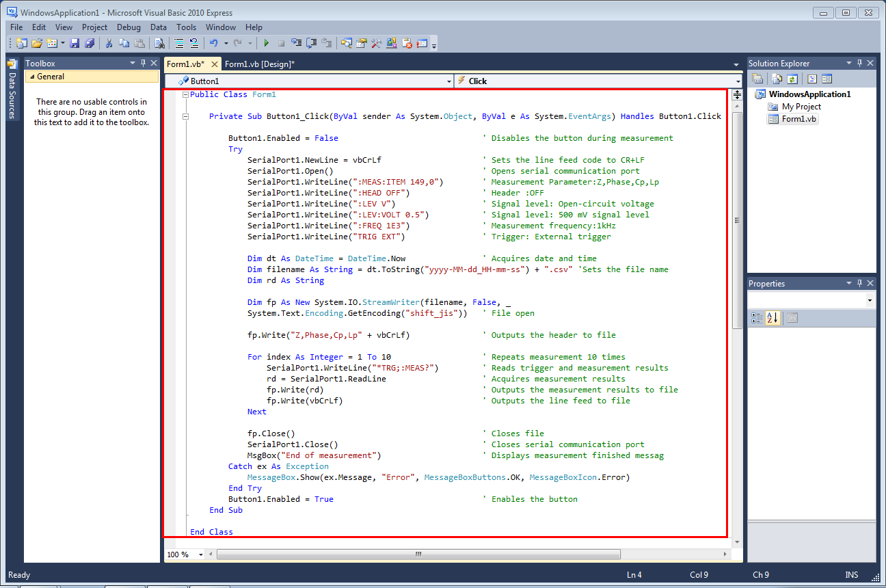
Task: Toggle Categorized view in Properties panel
Action: pos(757,318)
